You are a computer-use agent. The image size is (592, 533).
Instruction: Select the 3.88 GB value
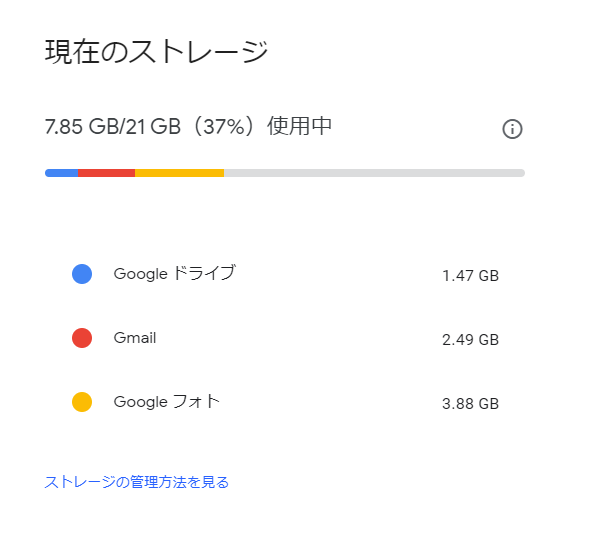point(470,404)
